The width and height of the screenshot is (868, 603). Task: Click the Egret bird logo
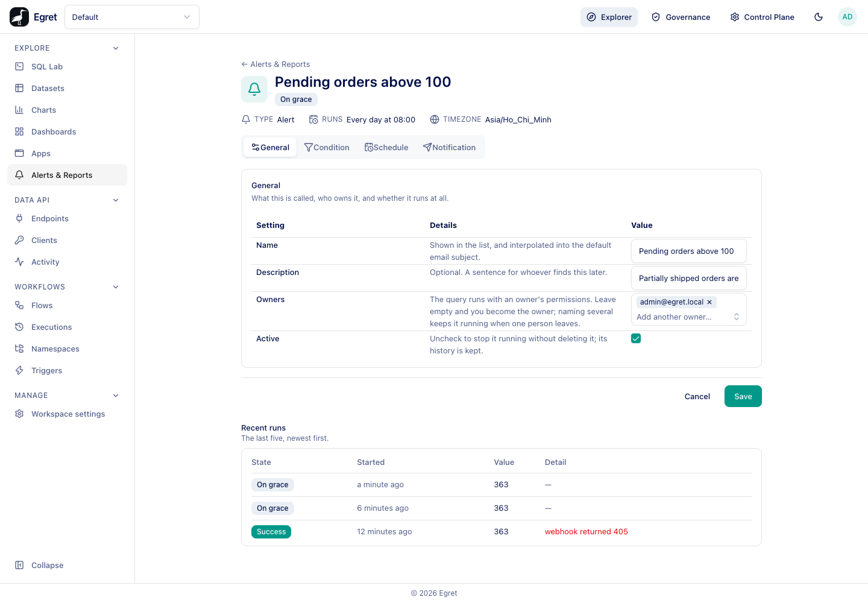(19, 17)
